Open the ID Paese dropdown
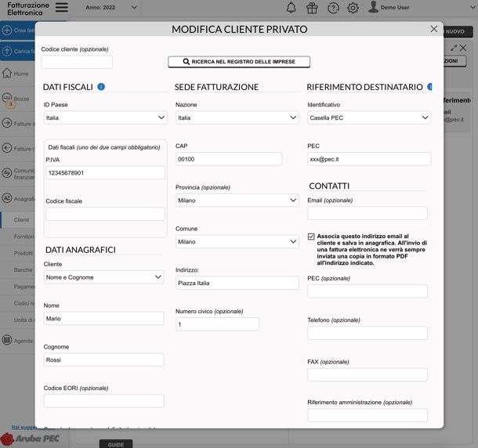The height and width of the screenshot is (448, 478). (x=106, y=117)
